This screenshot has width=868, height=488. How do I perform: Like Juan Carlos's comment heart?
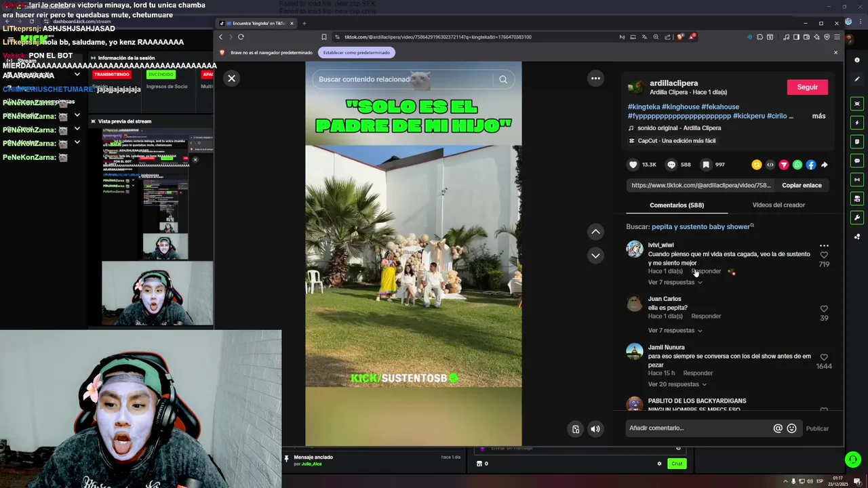824,309
